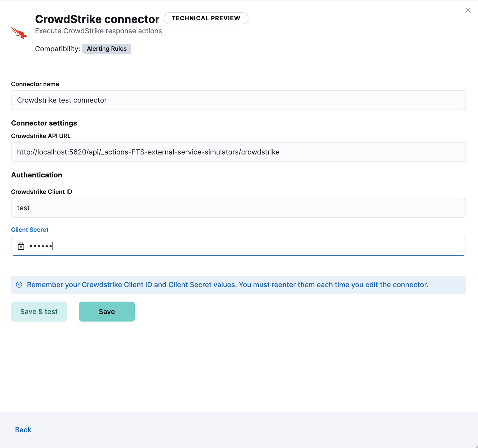The height and width of the screenshot is (448, 478).
Task: Focus the Client Secret password field
Action: click(238, 246)
